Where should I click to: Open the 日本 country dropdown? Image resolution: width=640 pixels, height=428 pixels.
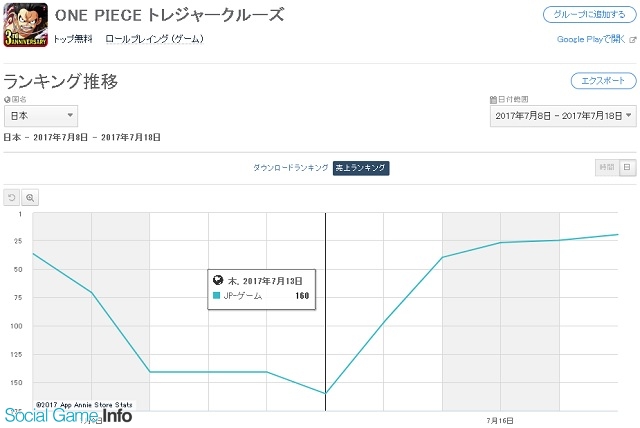pos(41,116)
